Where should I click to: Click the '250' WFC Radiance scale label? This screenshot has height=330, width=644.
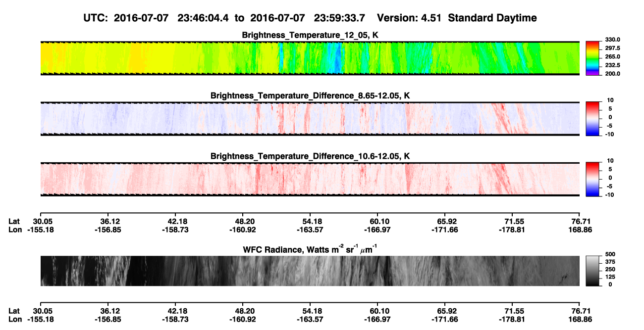click(610, 269)
